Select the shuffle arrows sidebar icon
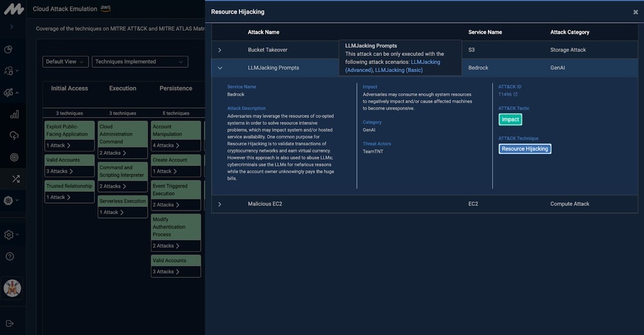The image size is (644, 335). pyautogui.click(x=14, y=178)
